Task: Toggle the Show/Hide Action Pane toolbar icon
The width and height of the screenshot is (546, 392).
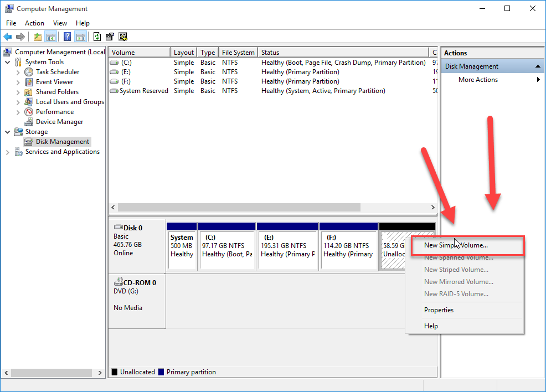Action: [81, 37]
